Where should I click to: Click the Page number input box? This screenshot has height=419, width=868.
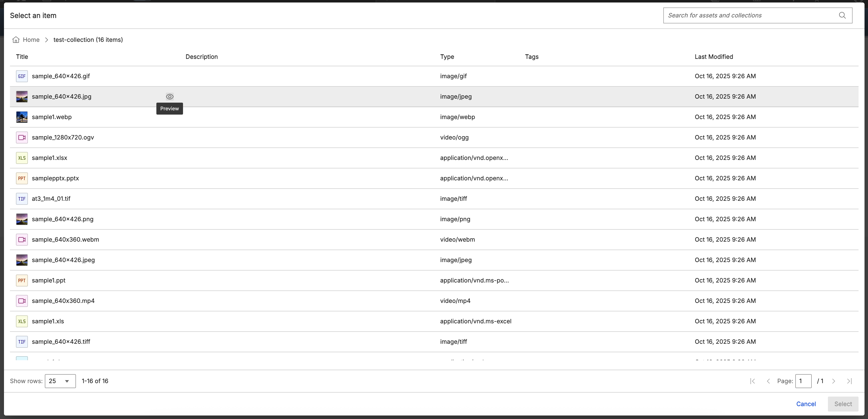(803, 381)
